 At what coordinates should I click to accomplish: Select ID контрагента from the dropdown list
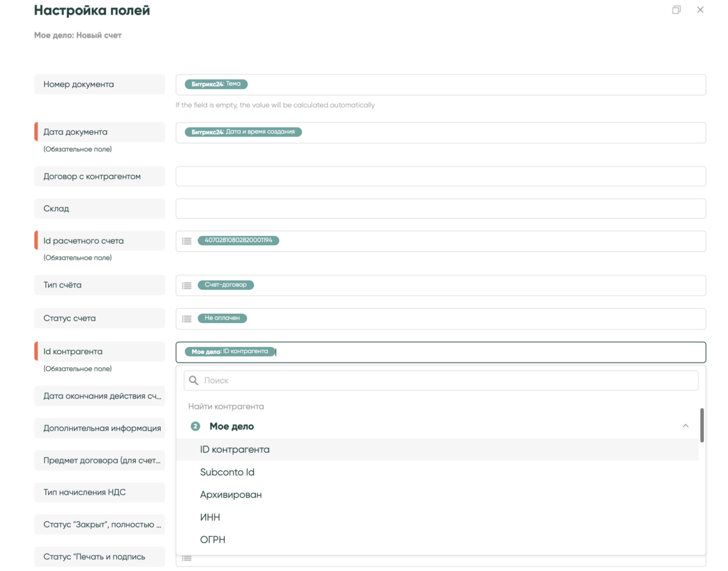click(235, 449)
